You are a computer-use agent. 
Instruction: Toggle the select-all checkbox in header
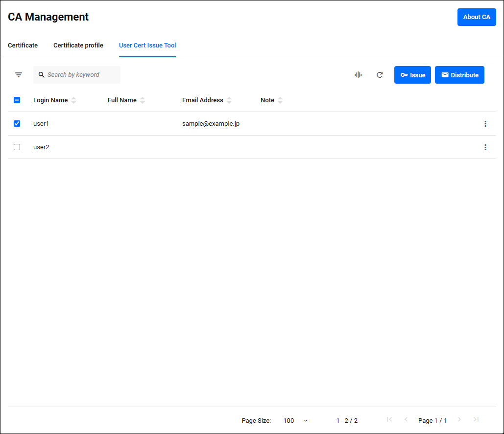pyautogui.click(x=17, y=100)
